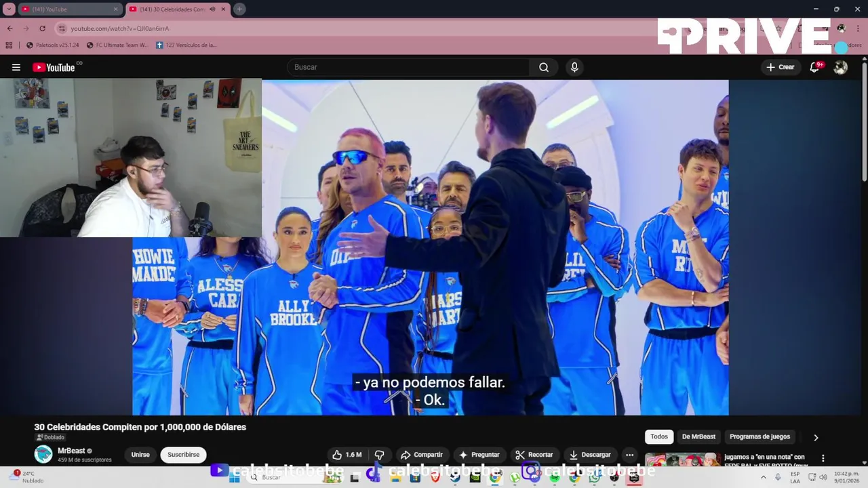Open a new browser tab
The image size is (868, 488).
239,9
